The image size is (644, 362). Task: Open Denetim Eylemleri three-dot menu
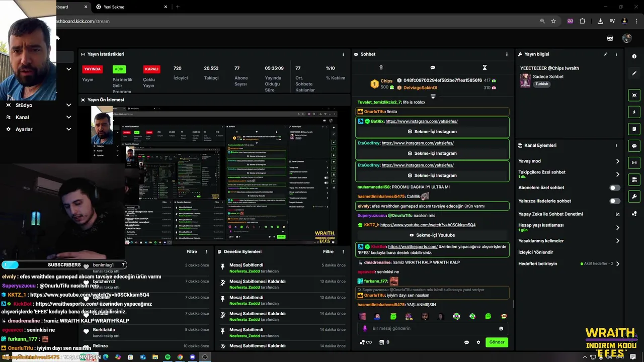tap(343, 252)
